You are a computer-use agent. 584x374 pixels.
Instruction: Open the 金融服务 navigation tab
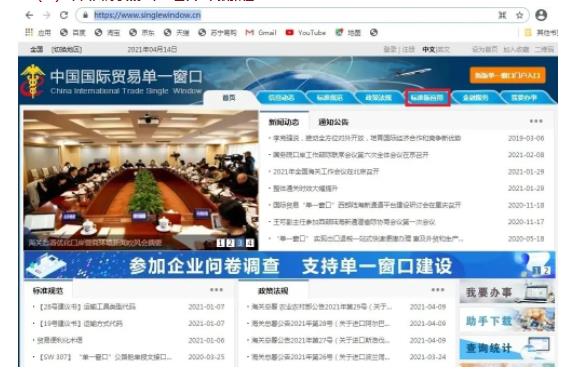tap(475, 98)
